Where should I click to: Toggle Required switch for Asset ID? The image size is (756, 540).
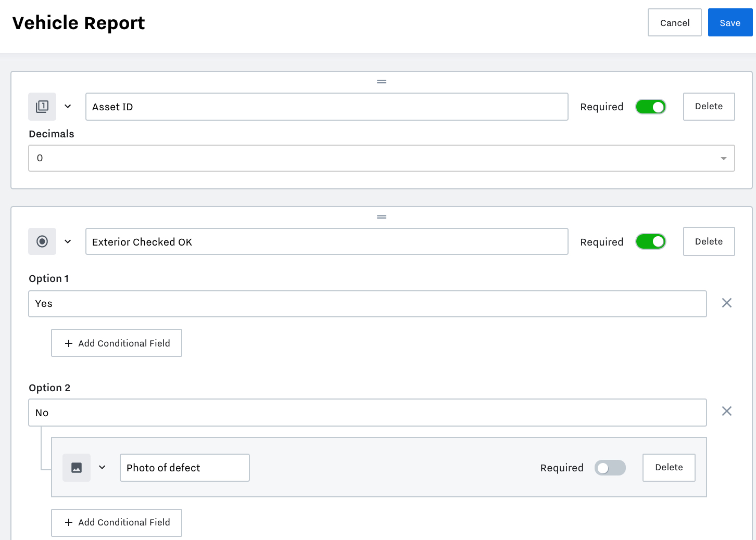[651, 107]
